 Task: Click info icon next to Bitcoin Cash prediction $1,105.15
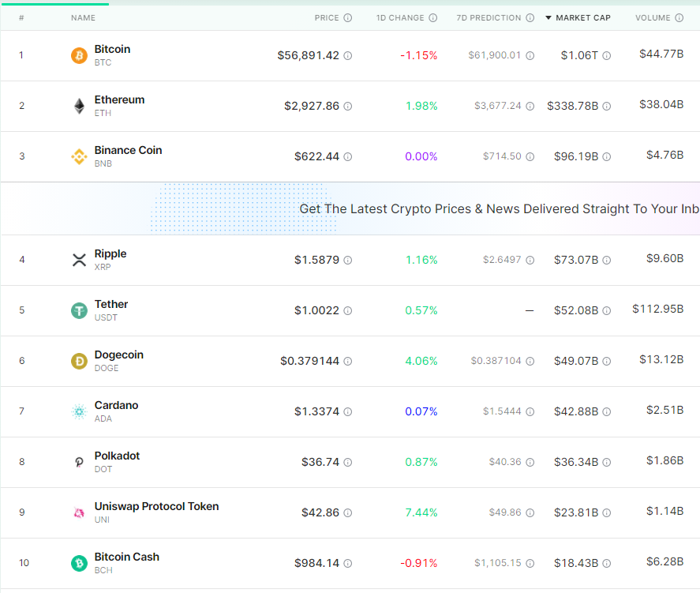[x=530, y=563]
